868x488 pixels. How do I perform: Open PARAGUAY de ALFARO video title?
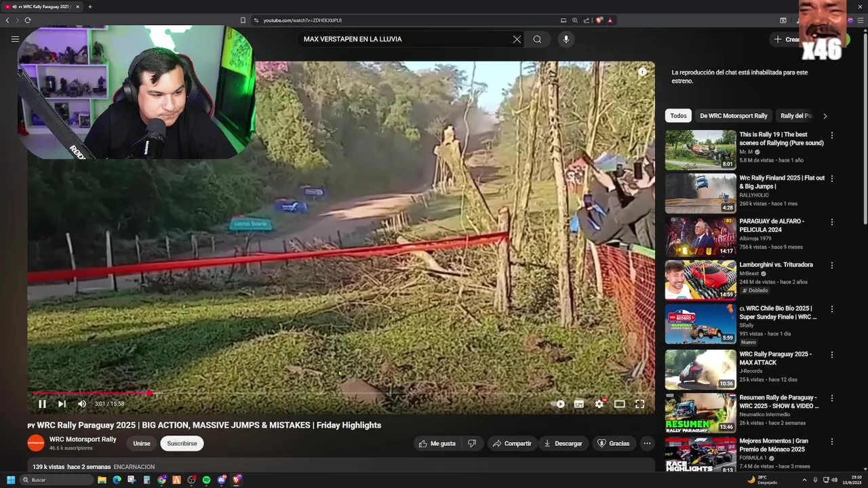click(772, 225)
